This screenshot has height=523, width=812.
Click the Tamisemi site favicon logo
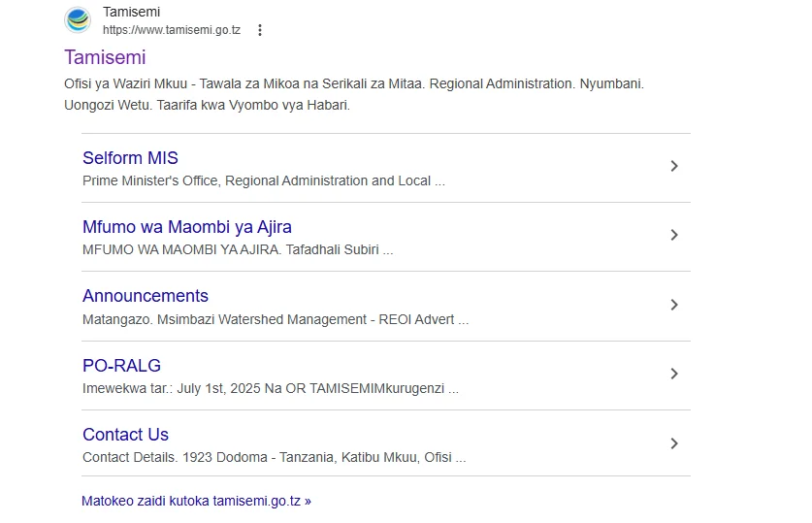tap(78, 20)
